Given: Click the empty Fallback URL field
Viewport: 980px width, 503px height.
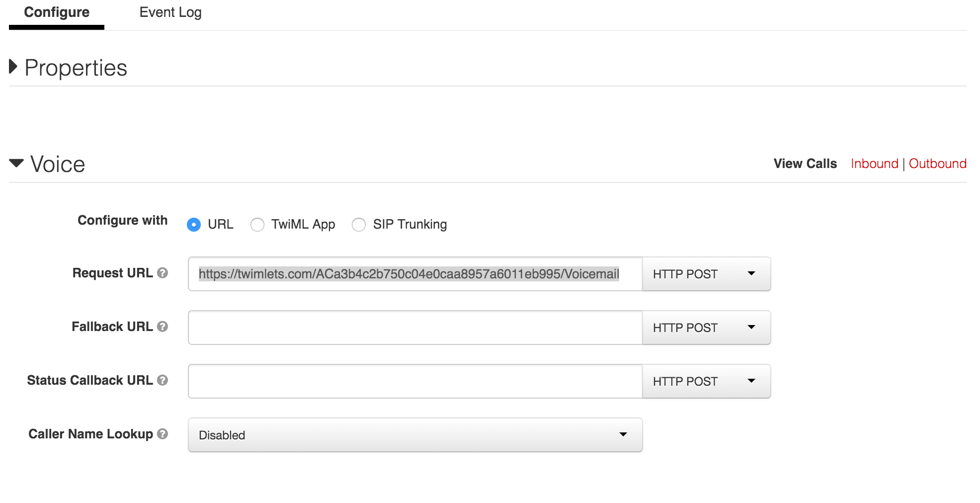Looking at the screenshot, I should (x=415, y=328).
